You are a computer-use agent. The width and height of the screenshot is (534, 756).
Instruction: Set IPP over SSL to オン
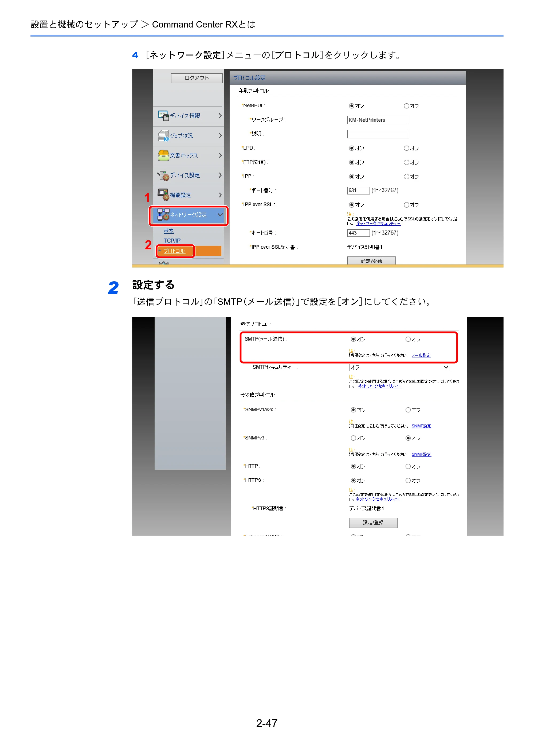pos(351,205)
